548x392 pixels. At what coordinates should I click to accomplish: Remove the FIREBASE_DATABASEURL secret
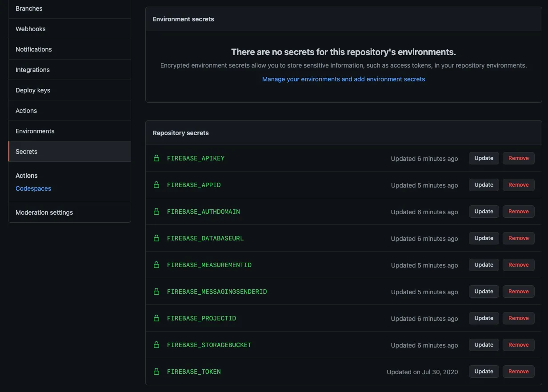click(x=518, y=238)
